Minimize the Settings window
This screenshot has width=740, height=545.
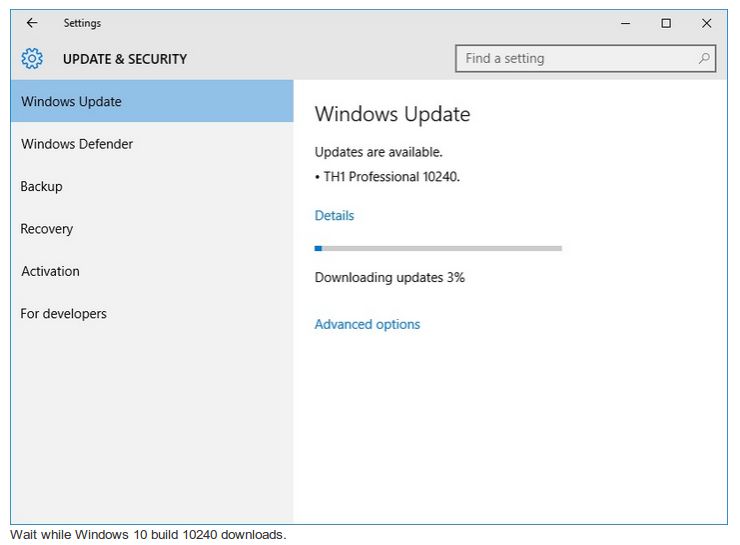[625, 23]
